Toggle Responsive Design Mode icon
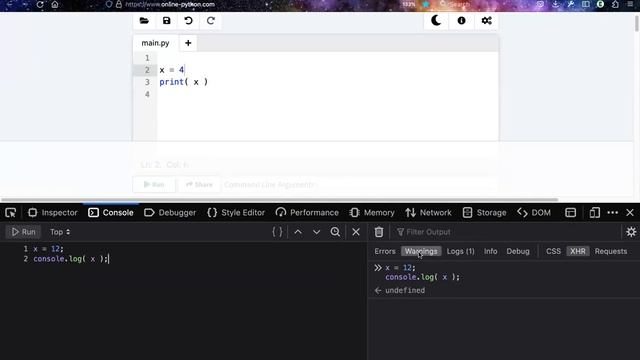 (595, 213)
